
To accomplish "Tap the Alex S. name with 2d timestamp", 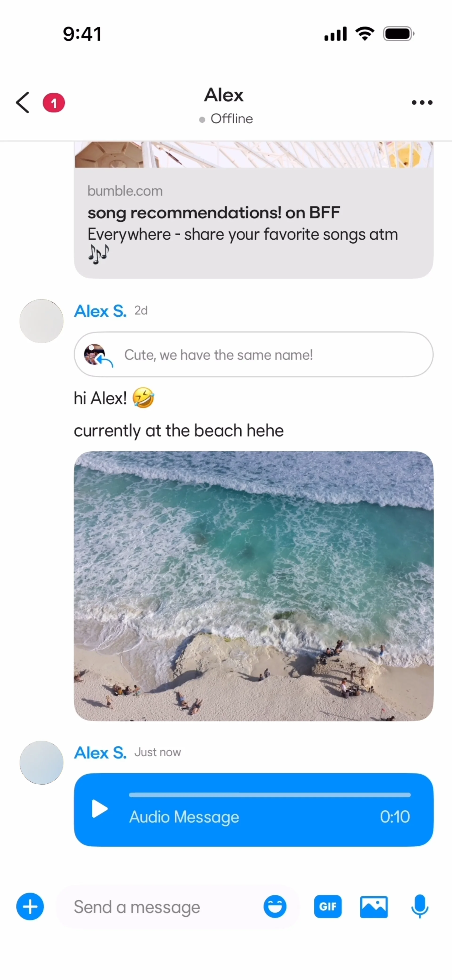I will pyautogui.click(x=100, y=311).
